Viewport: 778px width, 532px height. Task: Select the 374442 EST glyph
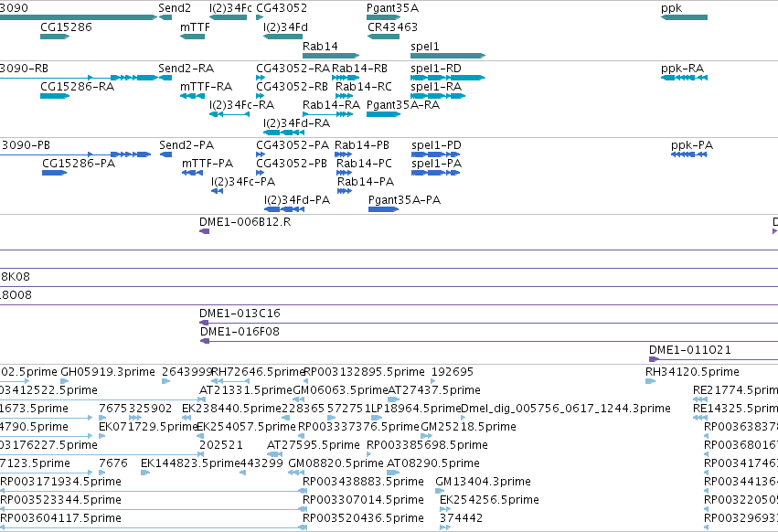(445, 527)
